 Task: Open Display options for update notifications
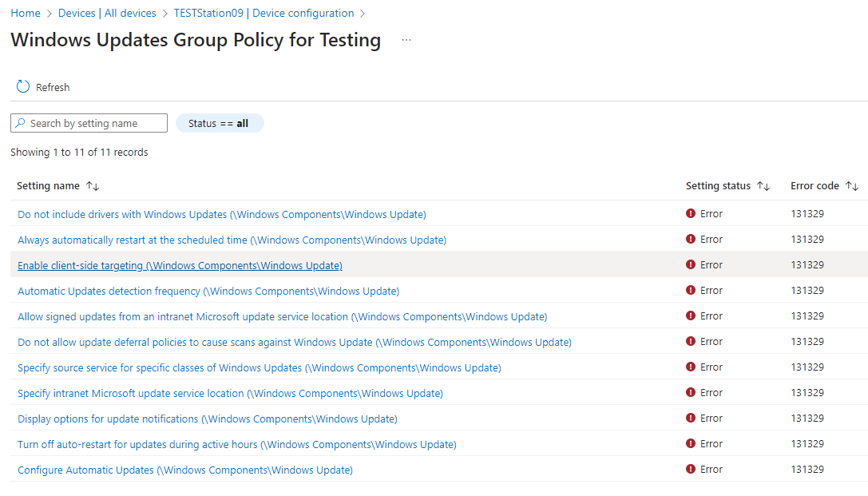click(207, 419)
